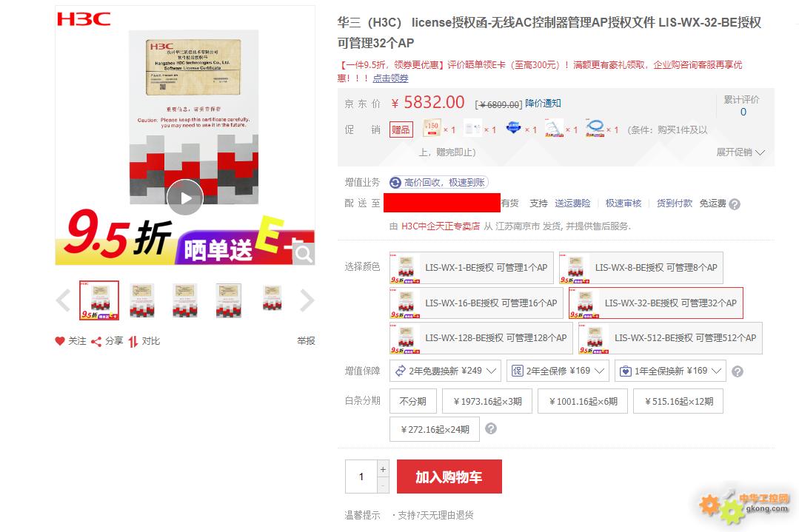Click the share icon
The image size is (799, 532).
[x=96, y=342]
